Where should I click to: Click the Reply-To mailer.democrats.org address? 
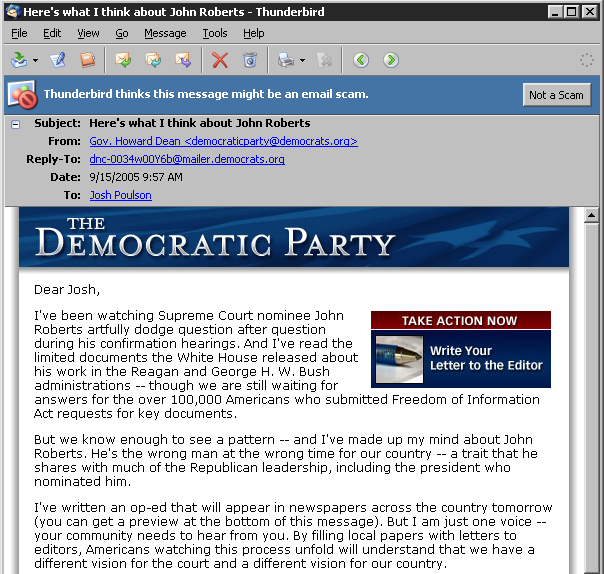coord(187,159)
